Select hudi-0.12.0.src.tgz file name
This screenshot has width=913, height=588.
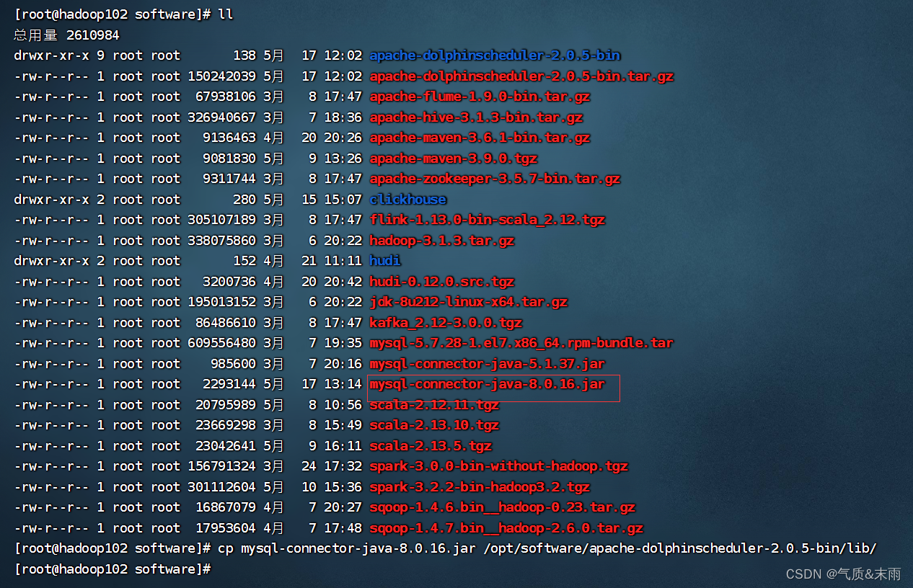click(442, 282)
